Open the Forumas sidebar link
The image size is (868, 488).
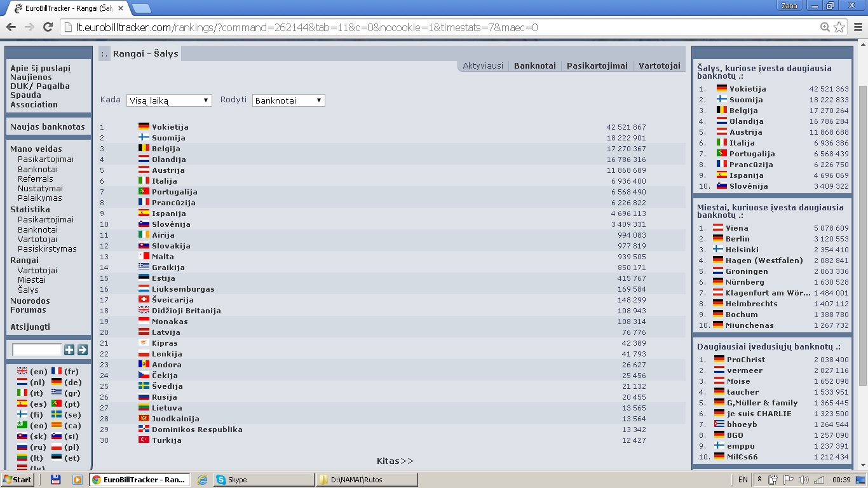tap(28, 309)
